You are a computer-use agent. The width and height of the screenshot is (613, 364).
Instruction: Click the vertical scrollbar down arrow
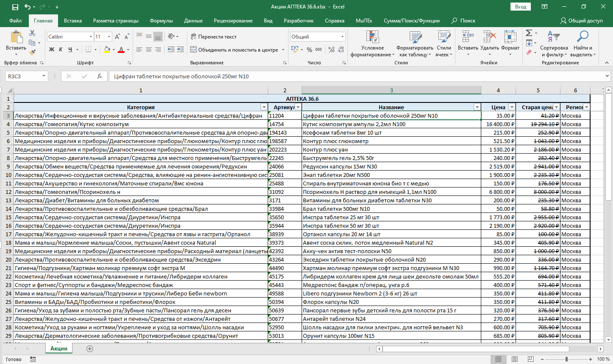click(x=608, y=339)
